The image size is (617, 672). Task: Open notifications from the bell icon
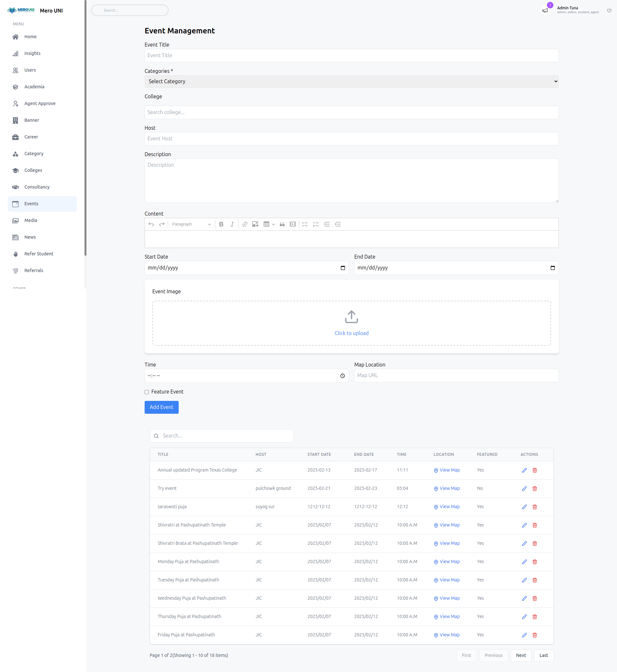[x=545, y=10]
